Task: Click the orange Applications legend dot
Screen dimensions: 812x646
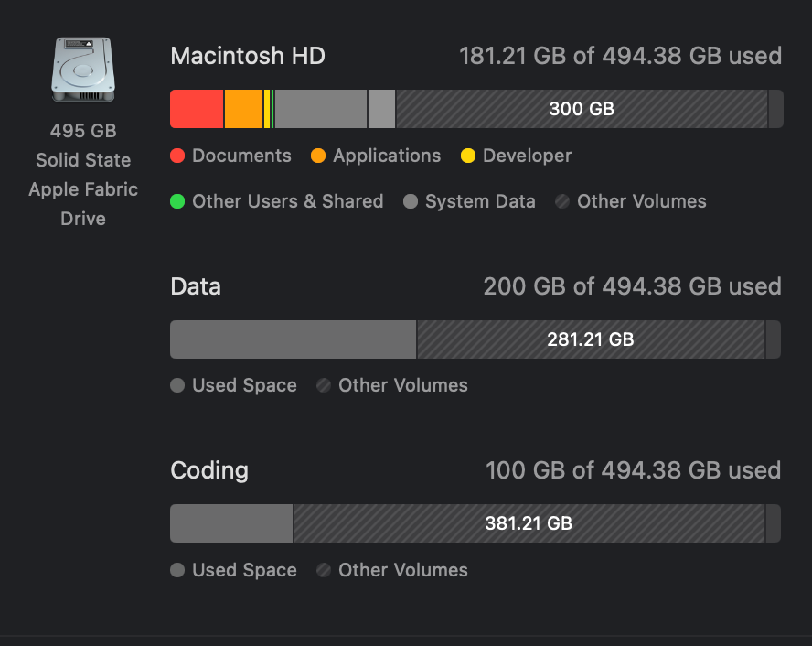Action: (318, 156)
